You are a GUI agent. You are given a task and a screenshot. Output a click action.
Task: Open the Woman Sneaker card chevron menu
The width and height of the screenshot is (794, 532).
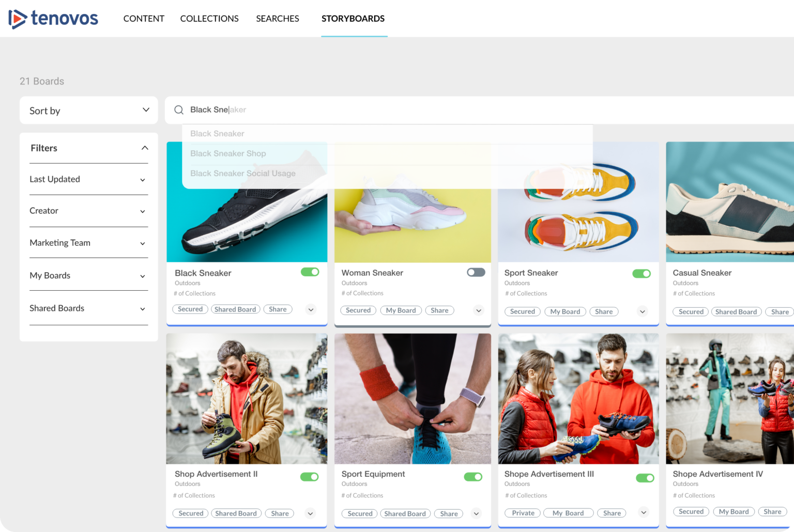[x=479, y=310]
